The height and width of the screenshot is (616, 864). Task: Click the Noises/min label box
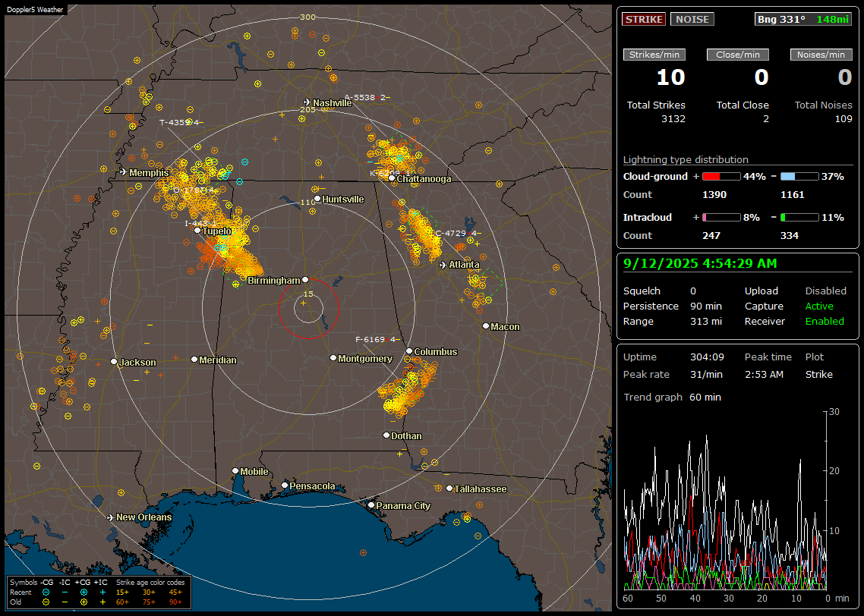coord(821,55)
